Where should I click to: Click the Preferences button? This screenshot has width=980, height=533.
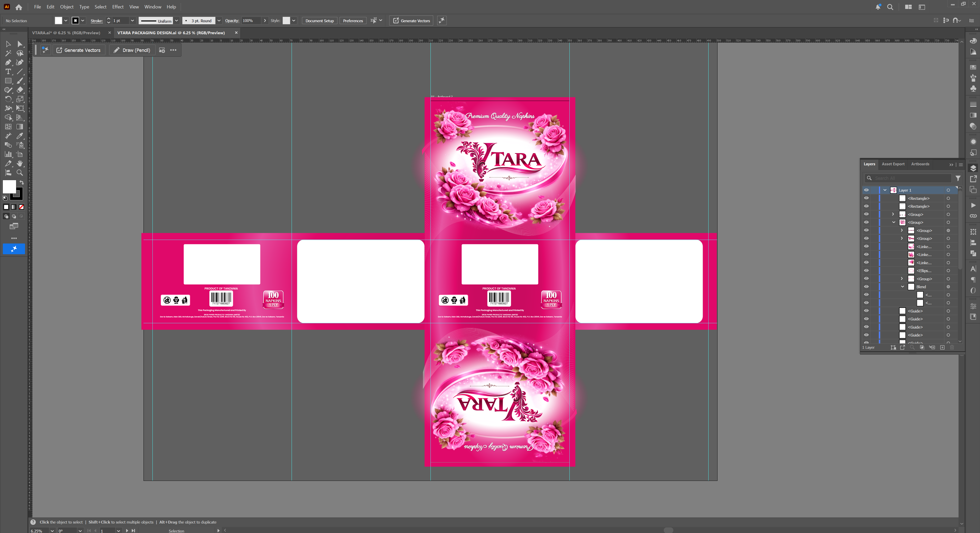click(x=353, y=20)
